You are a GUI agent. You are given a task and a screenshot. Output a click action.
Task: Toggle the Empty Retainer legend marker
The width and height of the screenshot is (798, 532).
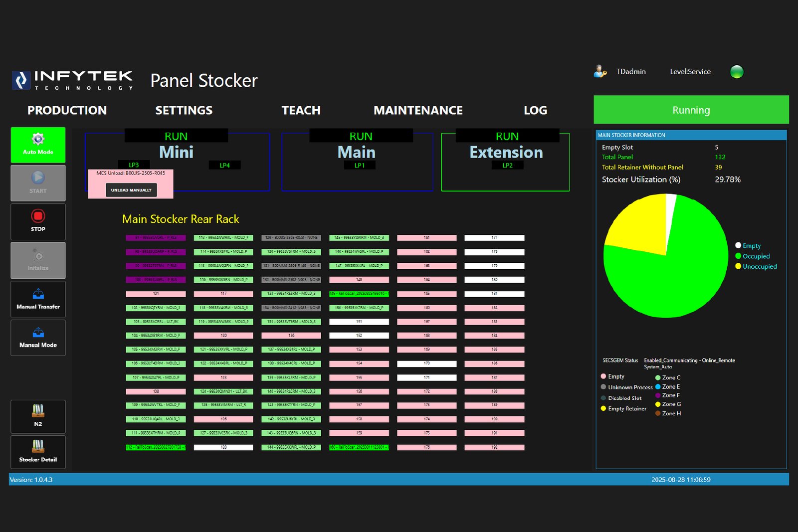click(x=603, y=408)
